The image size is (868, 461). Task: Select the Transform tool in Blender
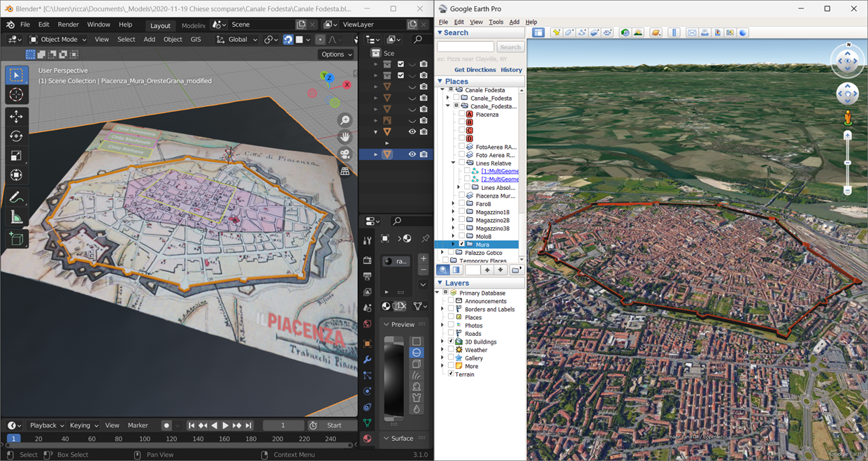17,175
